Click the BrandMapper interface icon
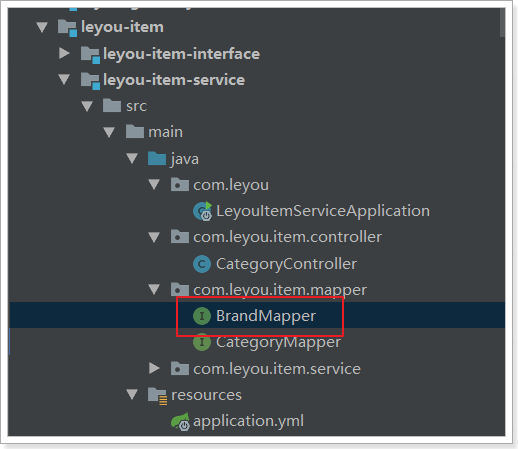 [202, 316]
